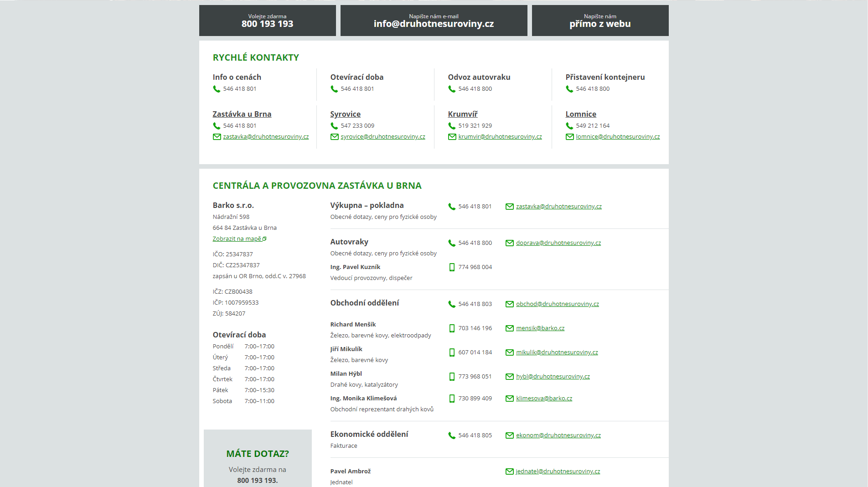Image resolution: width=868 pixels, height=487 pixels.
Task: Email zastavka@druhotnesuroviny.cz in the quick contacts
Action: [x=266, y=136]
